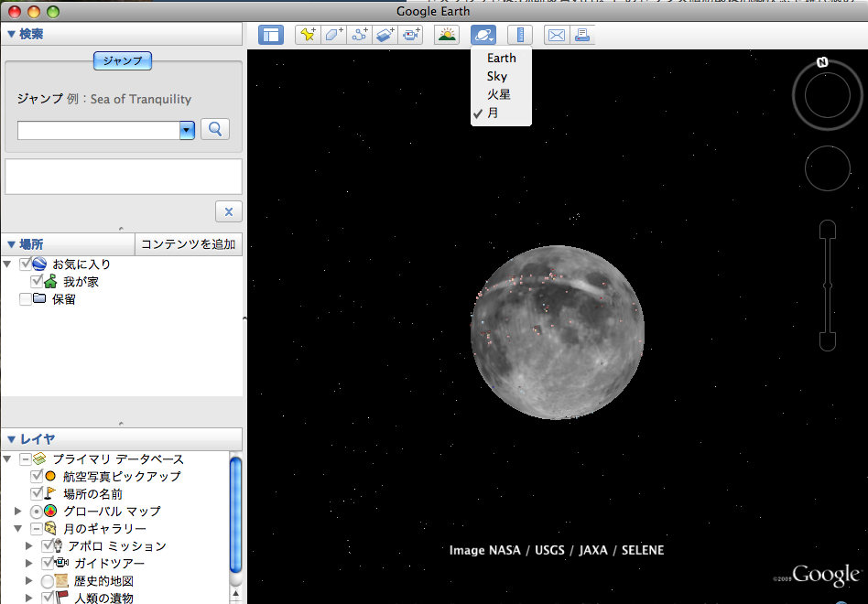
Task: Toggle プライマリ データベース checkbox
Action: [26, 459]
